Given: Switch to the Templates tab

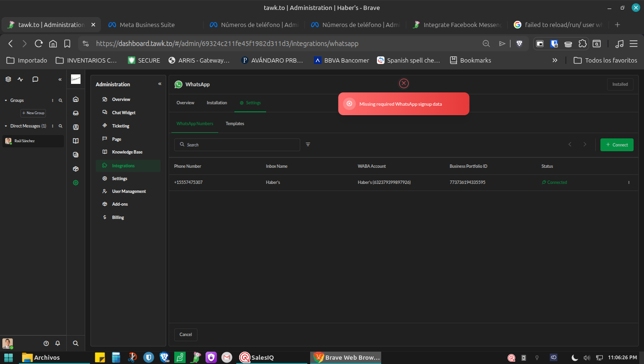Looking at the screenshot, I should tap(235, 124).
